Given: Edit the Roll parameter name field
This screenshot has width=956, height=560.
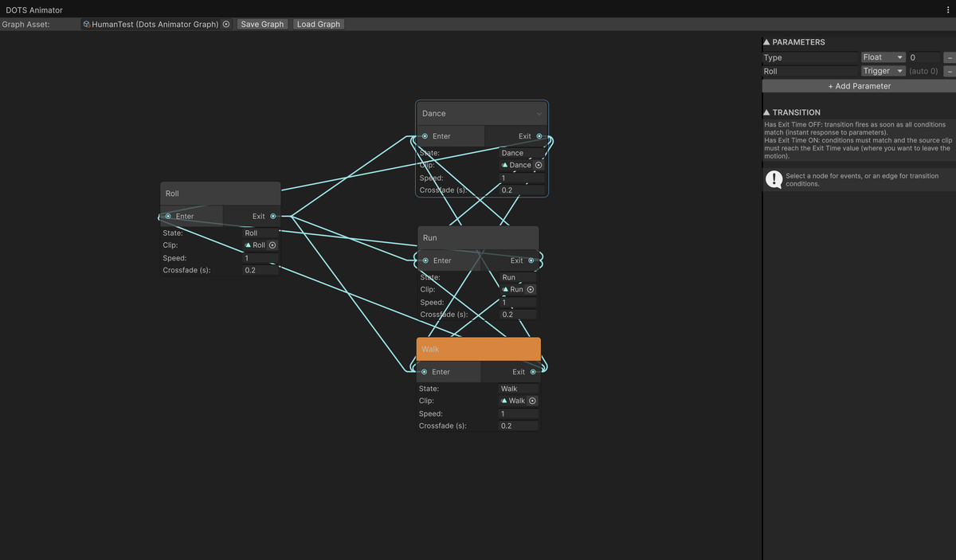Looking at the screenshot, I should point(810,72).
